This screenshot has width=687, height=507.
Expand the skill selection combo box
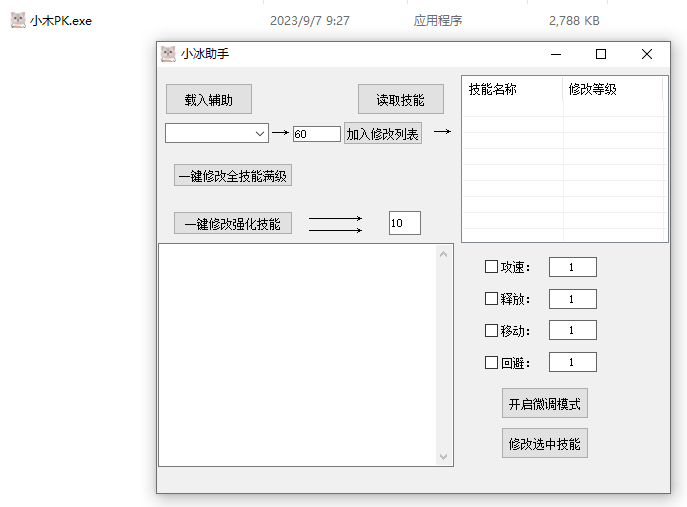[260, 133]
